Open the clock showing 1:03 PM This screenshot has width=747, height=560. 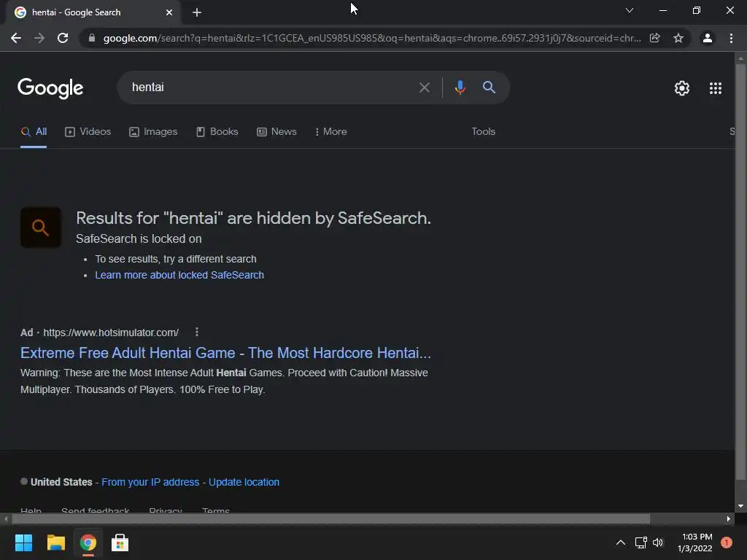695,542
